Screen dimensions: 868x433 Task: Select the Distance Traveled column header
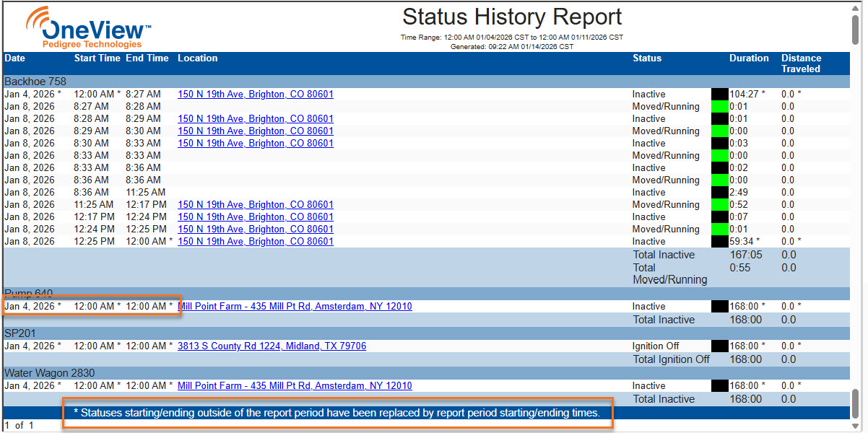pos(802,64)
